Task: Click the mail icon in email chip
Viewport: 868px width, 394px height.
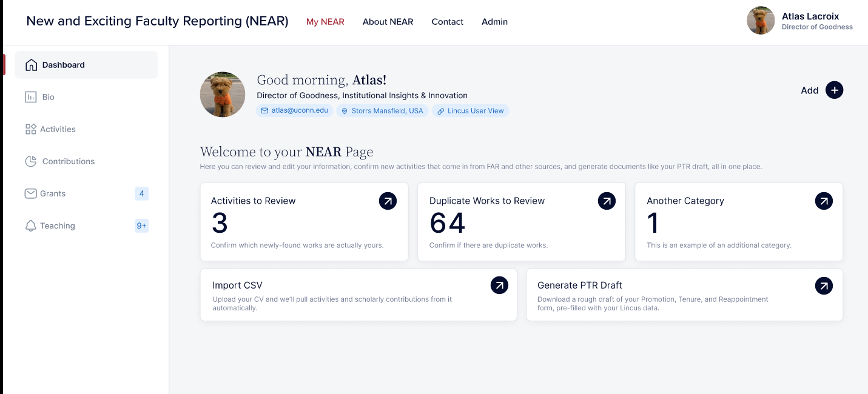Action: (x=264, y=111)
